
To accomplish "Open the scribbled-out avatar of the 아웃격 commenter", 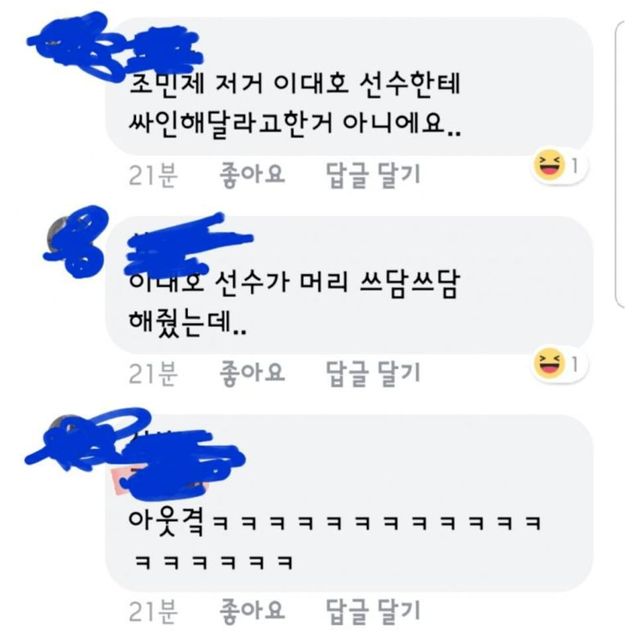I will coord(78,439).
